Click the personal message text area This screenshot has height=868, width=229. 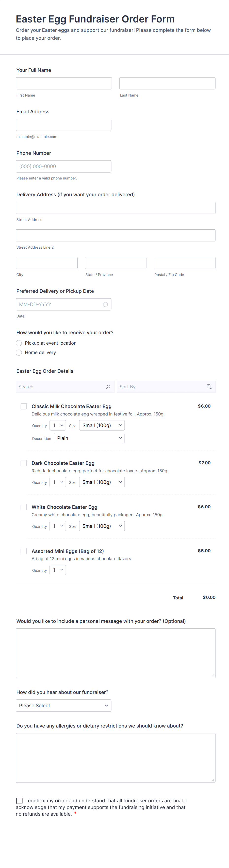point(115,653)
